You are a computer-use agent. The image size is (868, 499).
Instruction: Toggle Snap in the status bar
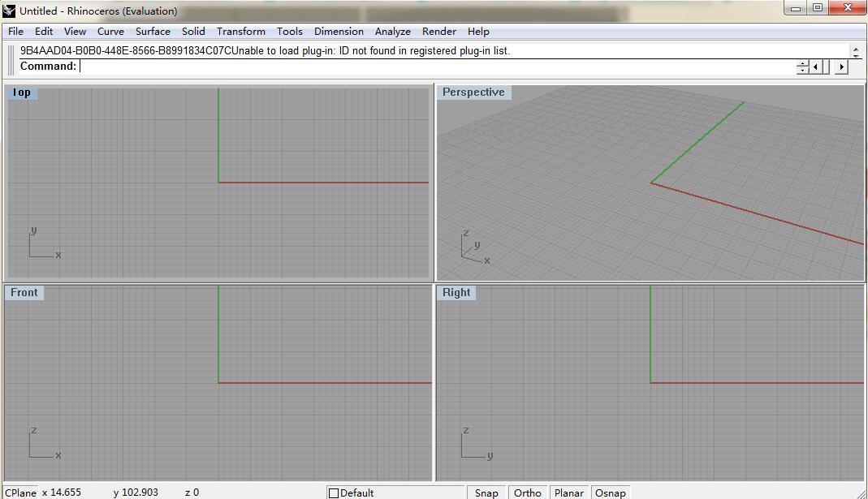[486, 493]
